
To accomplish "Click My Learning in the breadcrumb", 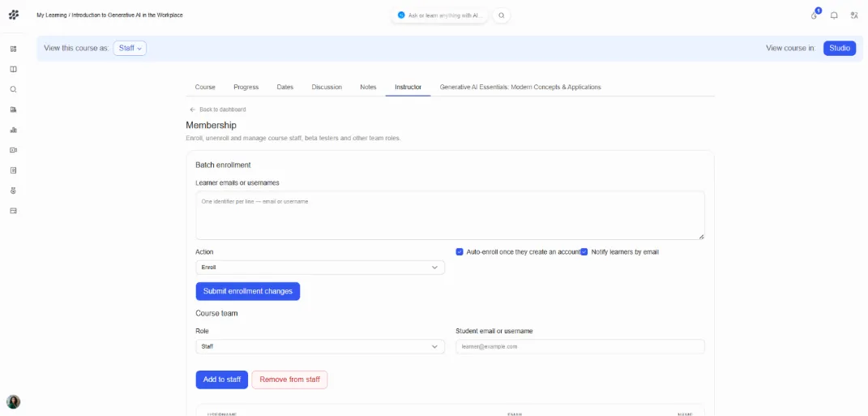I will 52,15.
